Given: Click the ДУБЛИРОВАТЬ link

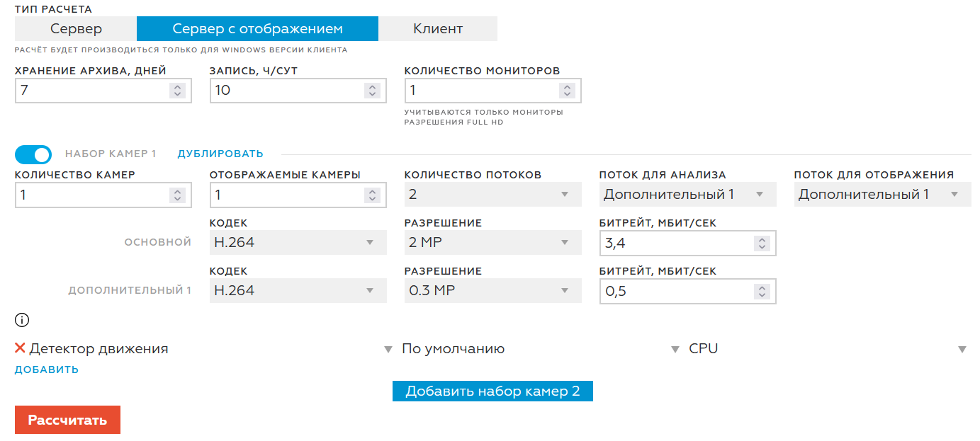Looking at the screenshot, I should coord(220,154).
